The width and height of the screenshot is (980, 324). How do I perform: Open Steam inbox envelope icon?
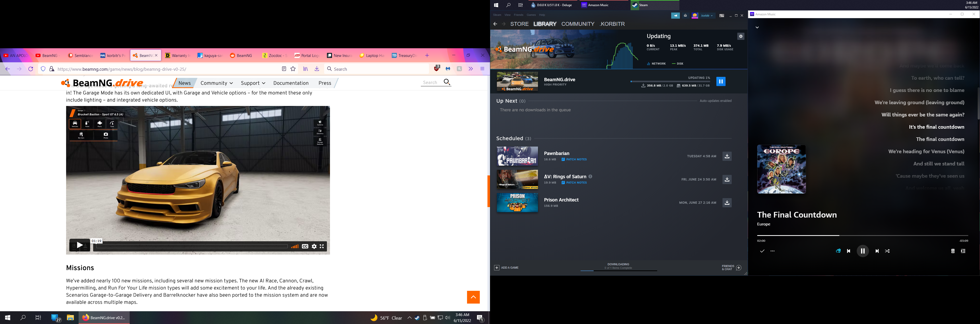(685, 16)
